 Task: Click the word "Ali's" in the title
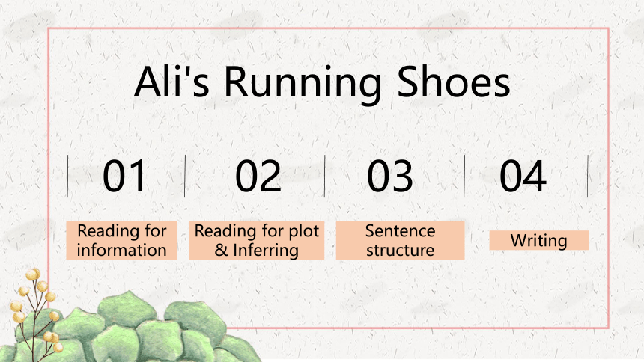pos(171,82)
